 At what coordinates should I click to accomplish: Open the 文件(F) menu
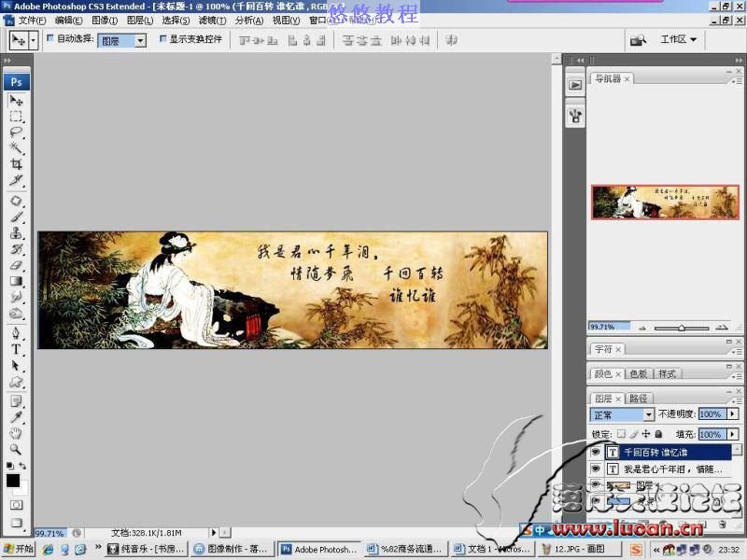tap(32, 21)
